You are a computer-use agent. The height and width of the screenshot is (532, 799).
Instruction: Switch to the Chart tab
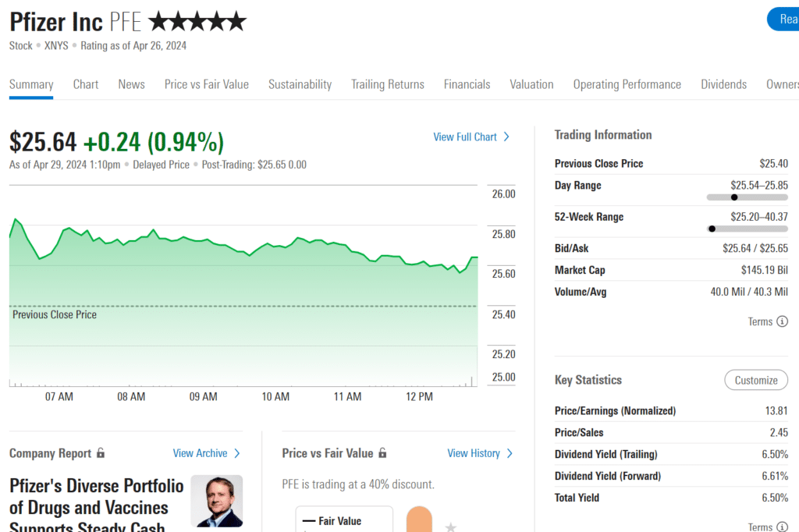click(85, 84)
